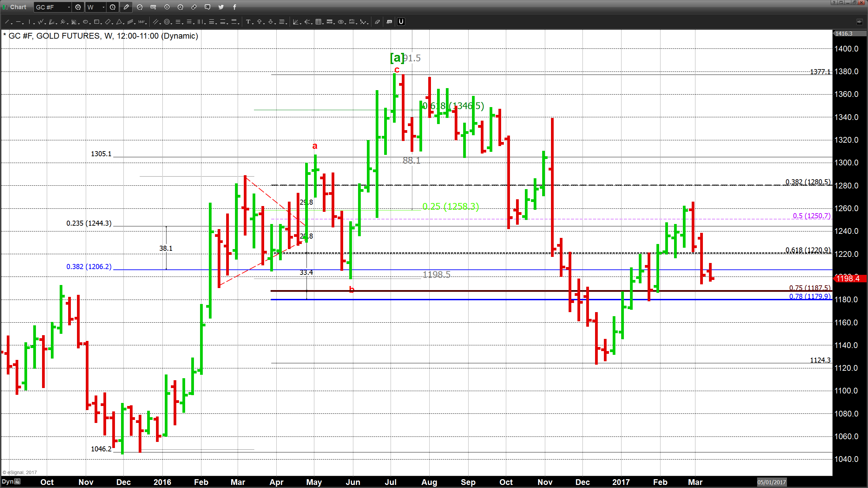Share chart on Twitter
The height and width of the screenshot is (488, 868).
(221, 7)
